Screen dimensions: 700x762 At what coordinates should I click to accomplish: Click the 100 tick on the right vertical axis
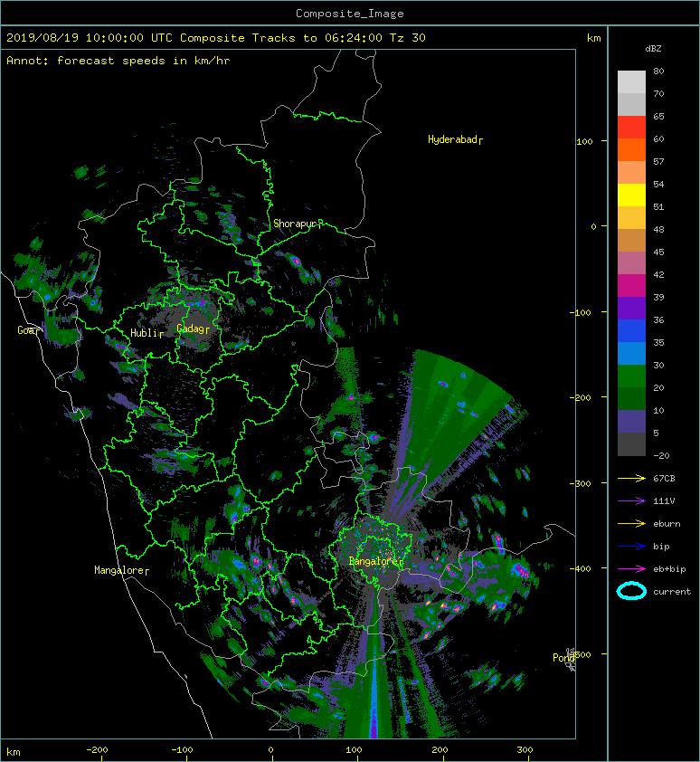click(x=584, y=141)
